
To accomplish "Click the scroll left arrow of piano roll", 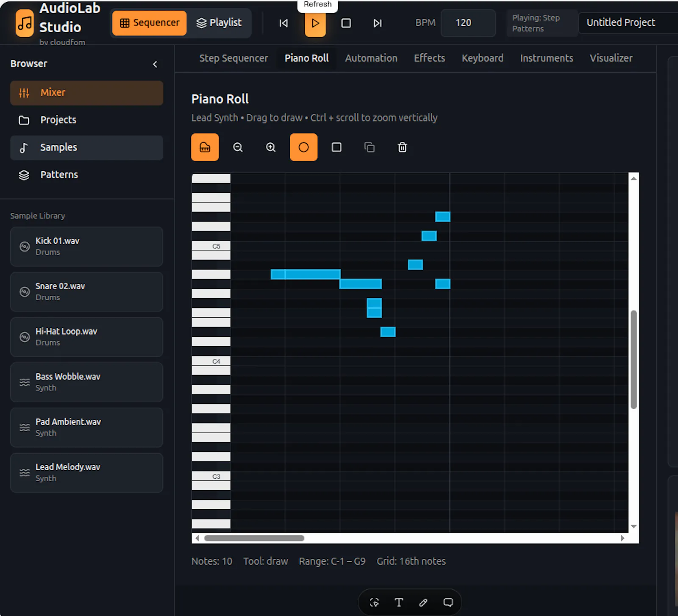I will tap(197, 538).
